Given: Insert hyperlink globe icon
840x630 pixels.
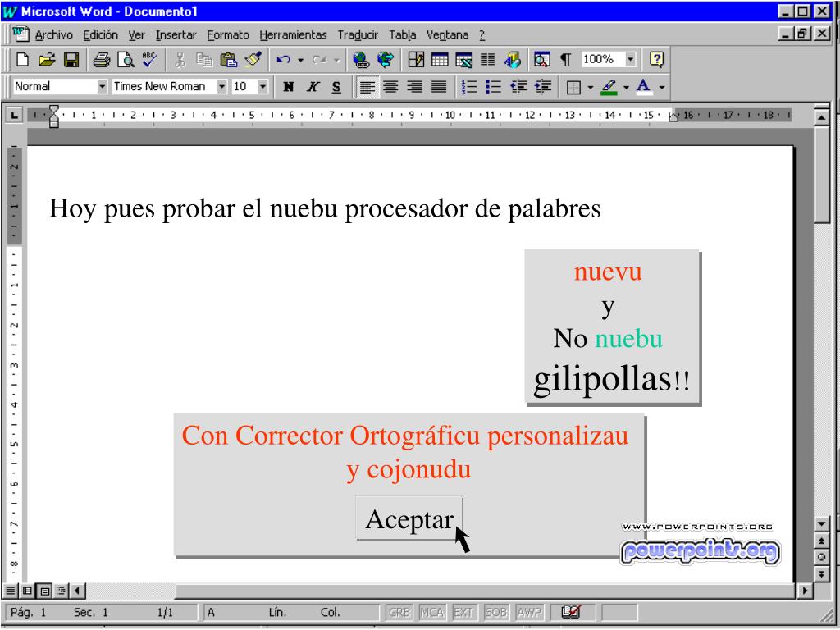Looking at the screenshot, I should 361,59.
